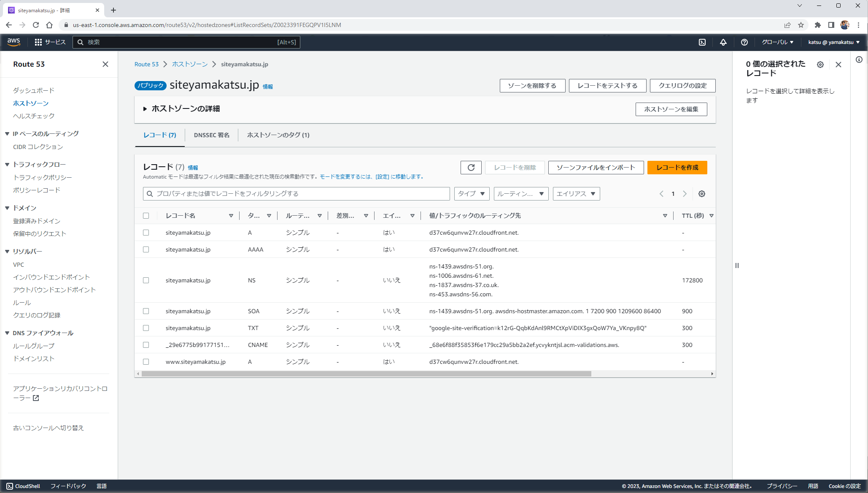Click browser home button
868x493 pixels.
[49, 25]
